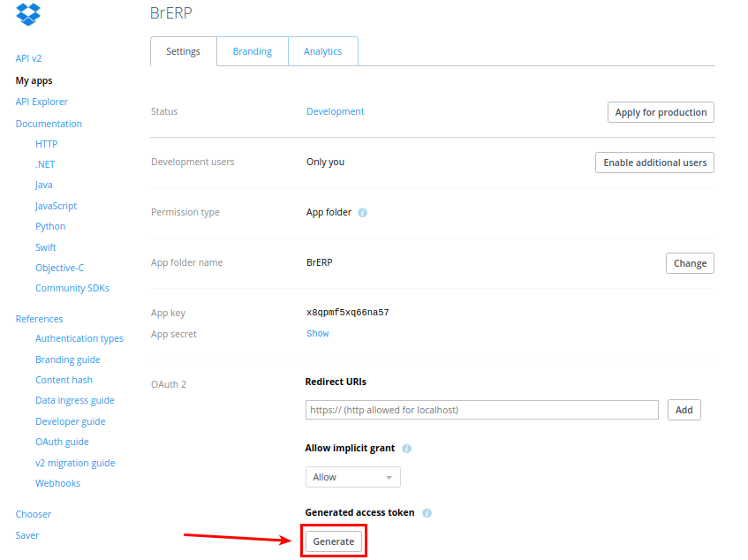Open Webhooks reference page

pyautogui.click(x=57, y=483)
